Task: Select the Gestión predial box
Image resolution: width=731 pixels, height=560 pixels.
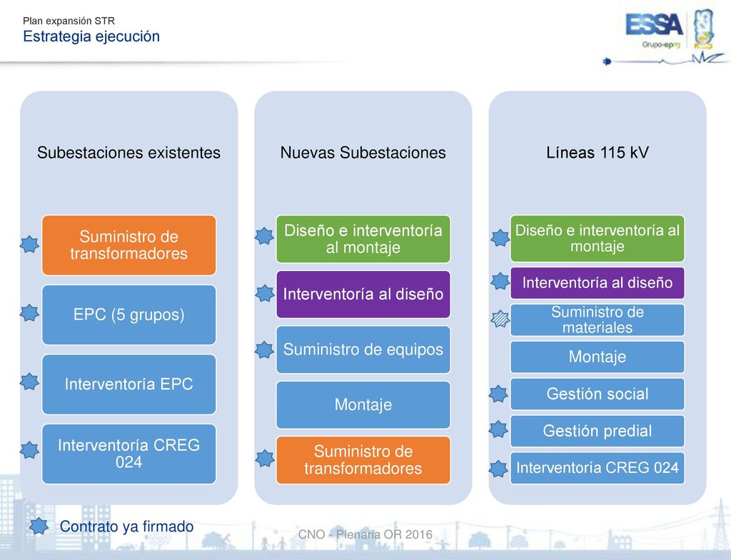Action: pos(598,431)
